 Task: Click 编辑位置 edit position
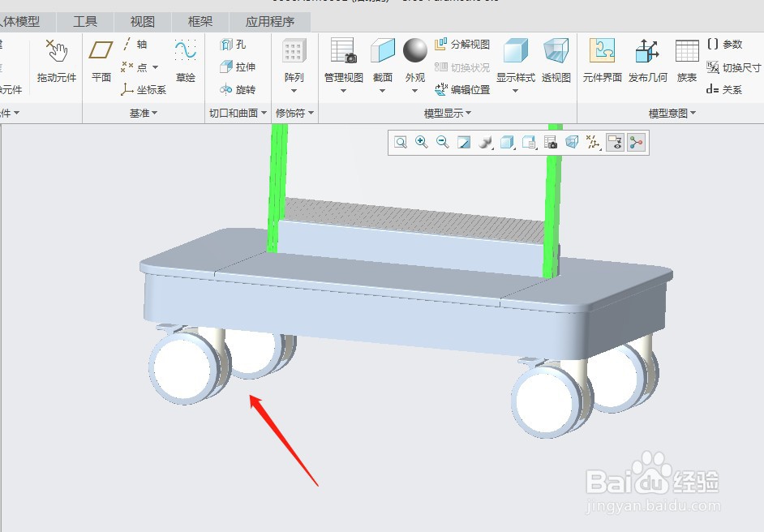pos(462,89)
